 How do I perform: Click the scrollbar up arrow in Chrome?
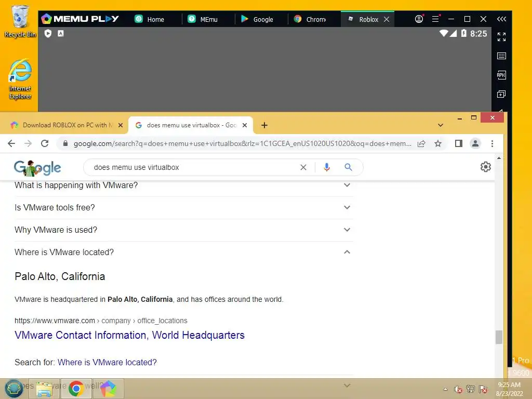point(499,158)
